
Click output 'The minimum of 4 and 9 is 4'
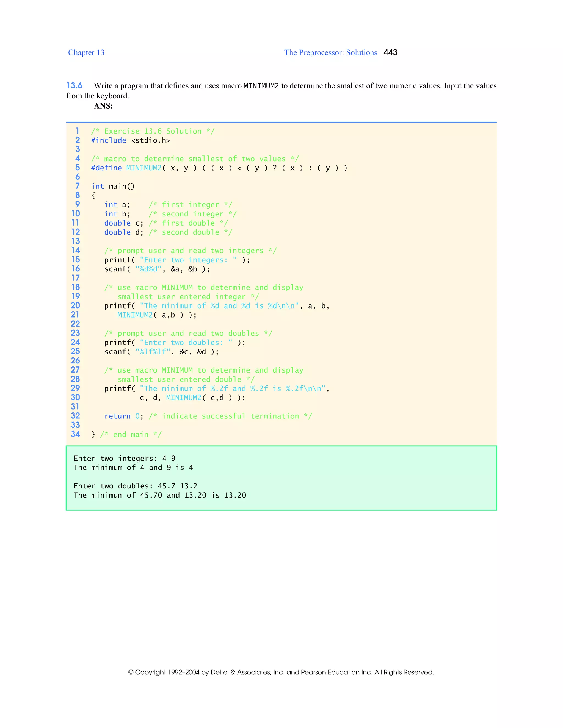coord(133,468)
